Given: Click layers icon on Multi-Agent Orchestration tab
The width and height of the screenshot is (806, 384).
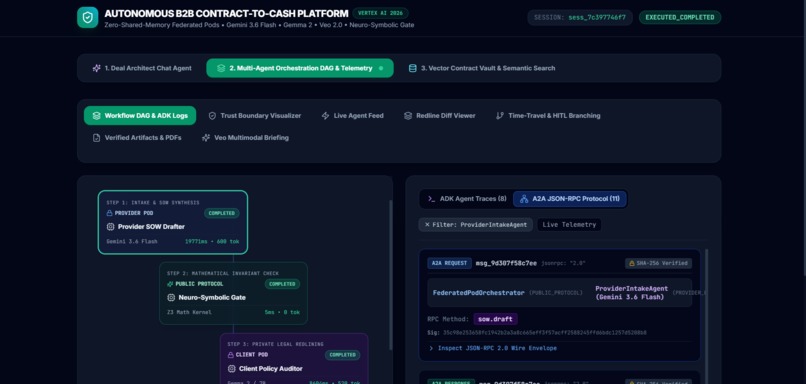Looking at the screenshot, I should pyautogui.click(x=221, y=68).
